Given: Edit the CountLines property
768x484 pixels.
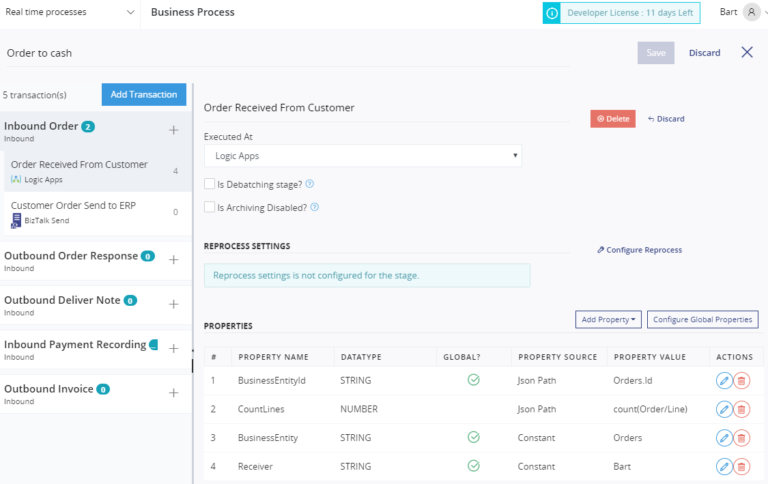Looking at the screenshot, I should (x=724, y=409).
